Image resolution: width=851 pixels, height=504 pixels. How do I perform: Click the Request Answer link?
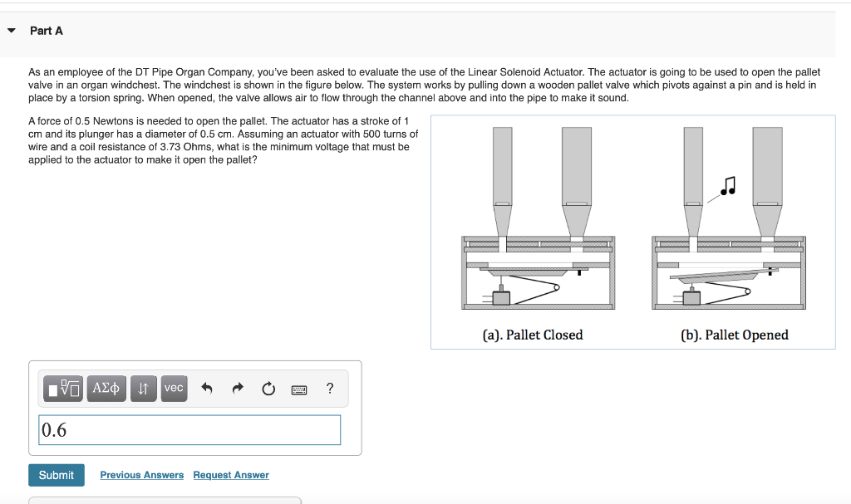click(x=231, y=475)
